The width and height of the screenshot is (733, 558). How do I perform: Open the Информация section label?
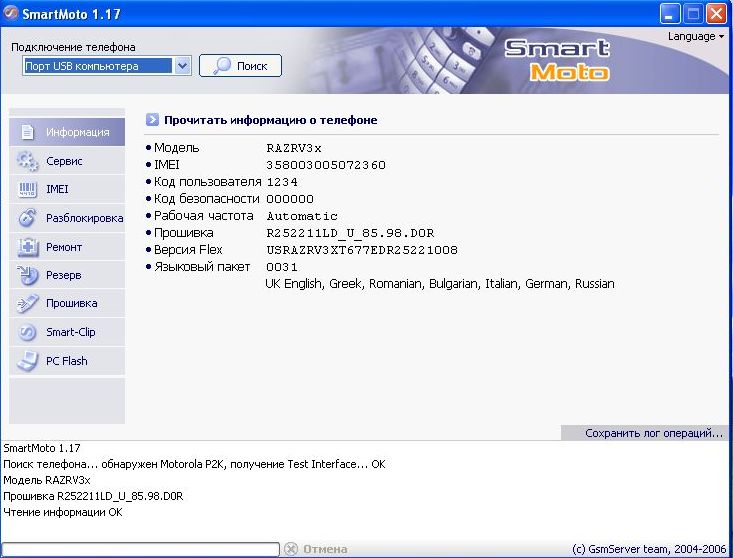pyautogui.click(x=78, y=132)
